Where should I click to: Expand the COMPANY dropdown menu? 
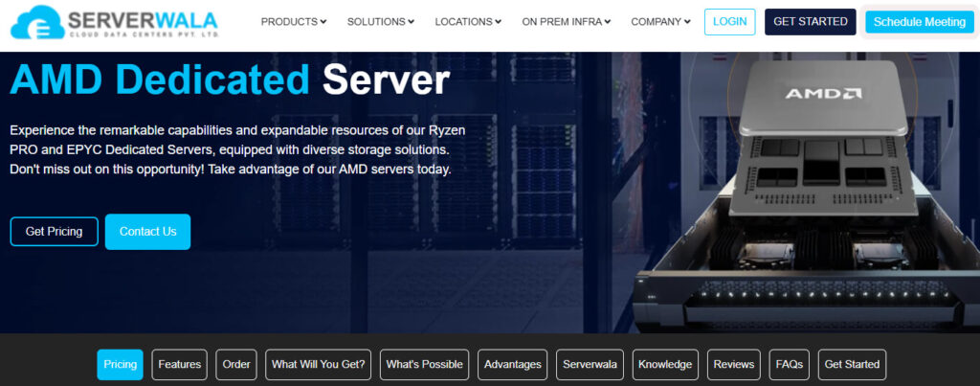[660, 22]
